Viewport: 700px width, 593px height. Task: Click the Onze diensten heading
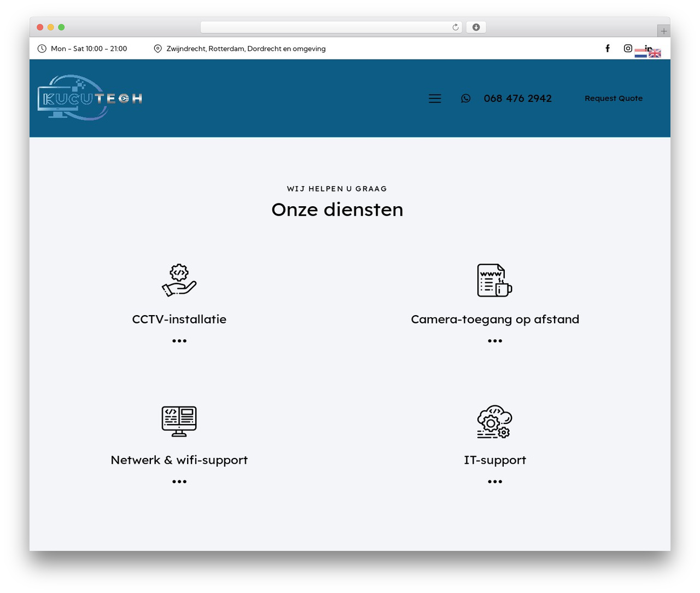(x=337, y=210)
